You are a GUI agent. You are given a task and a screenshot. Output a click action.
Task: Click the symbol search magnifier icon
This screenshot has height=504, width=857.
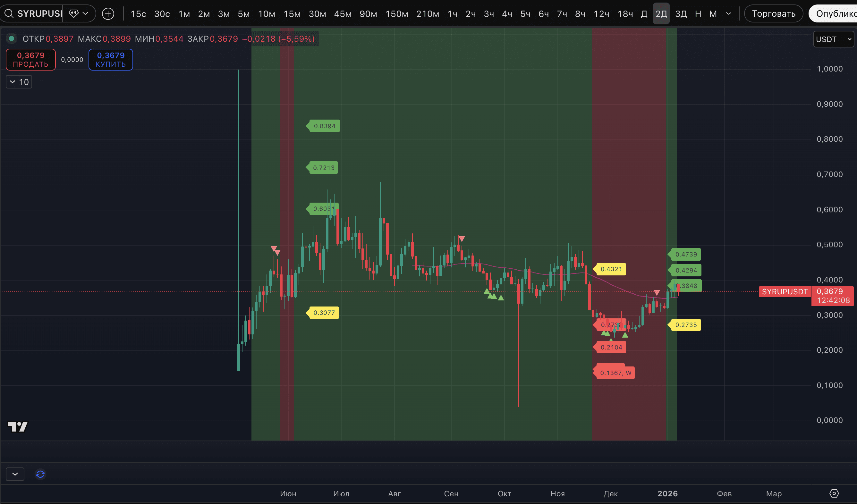[x=9, y=13]
